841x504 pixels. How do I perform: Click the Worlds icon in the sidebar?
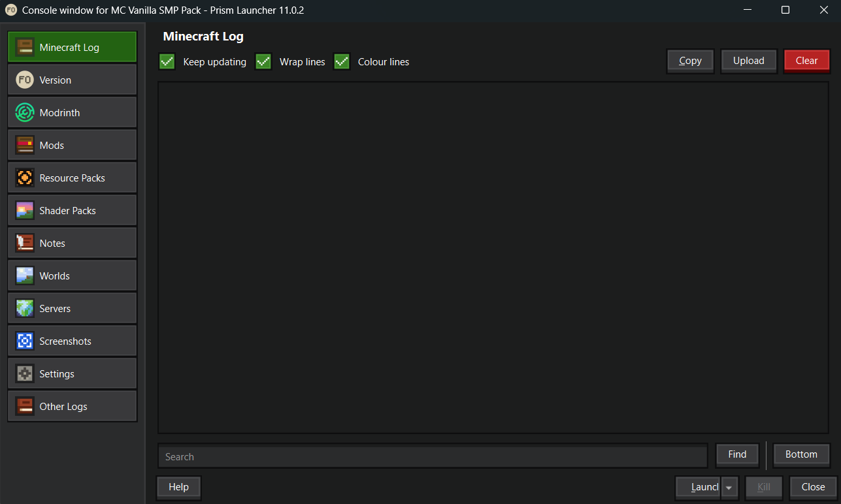coord(25,276)
